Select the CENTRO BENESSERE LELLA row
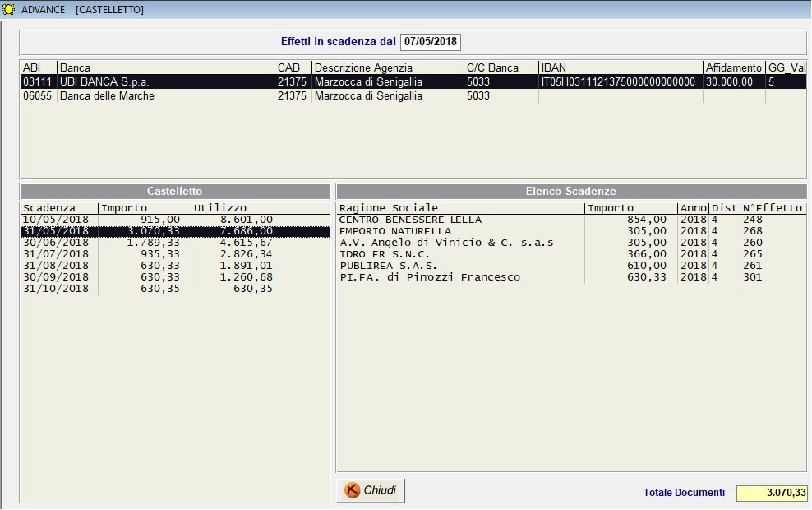Screen dimensions: 812x510 click(571, 220)
